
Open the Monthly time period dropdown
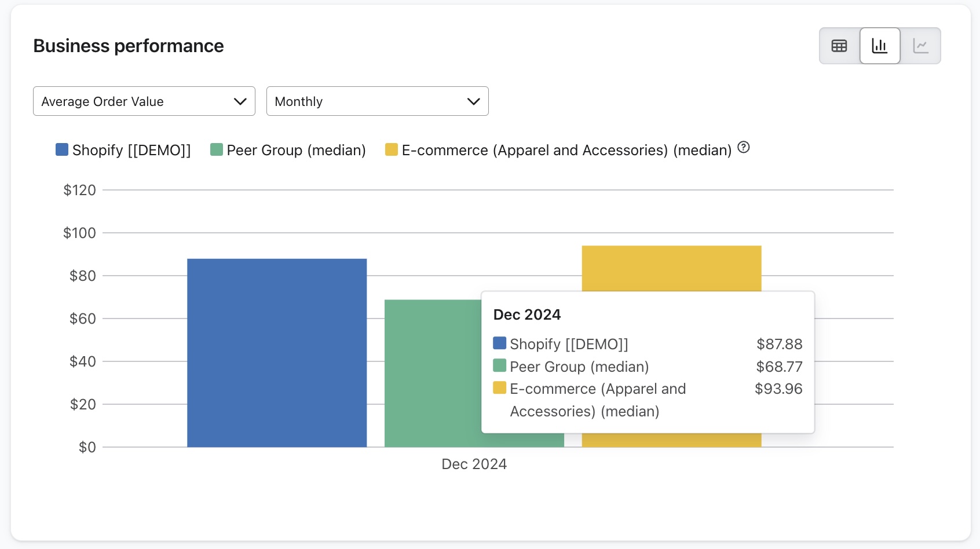[x=377, y=101]
